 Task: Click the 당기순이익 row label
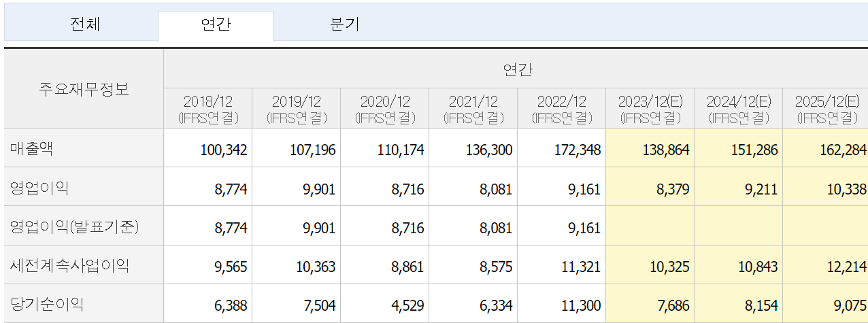point(47,305)
